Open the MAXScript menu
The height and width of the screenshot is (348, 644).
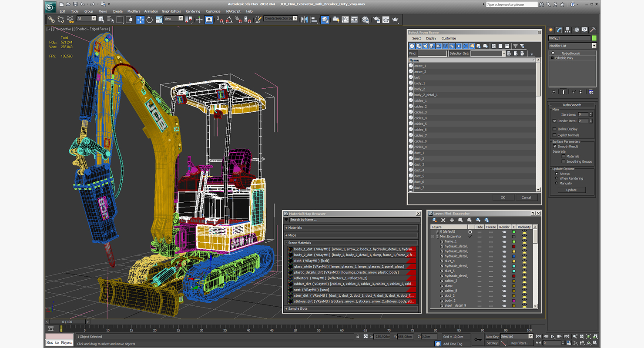[x=233, y=11]
